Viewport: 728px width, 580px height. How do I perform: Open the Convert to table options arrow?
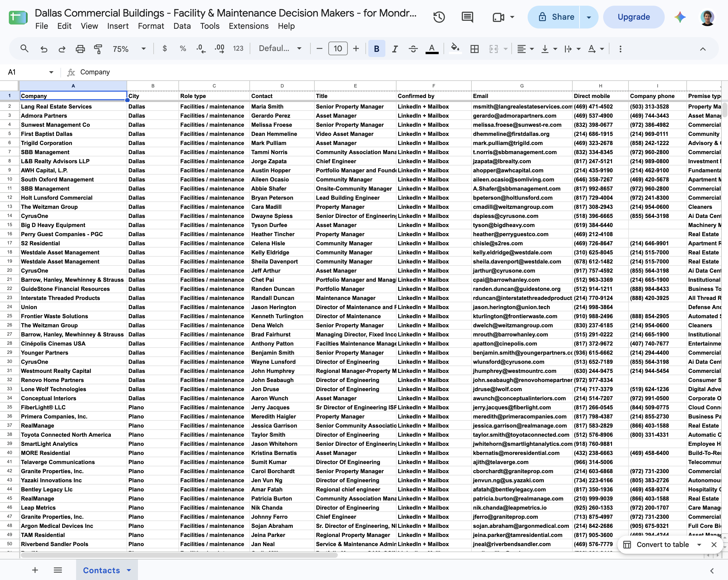[699, 545]
